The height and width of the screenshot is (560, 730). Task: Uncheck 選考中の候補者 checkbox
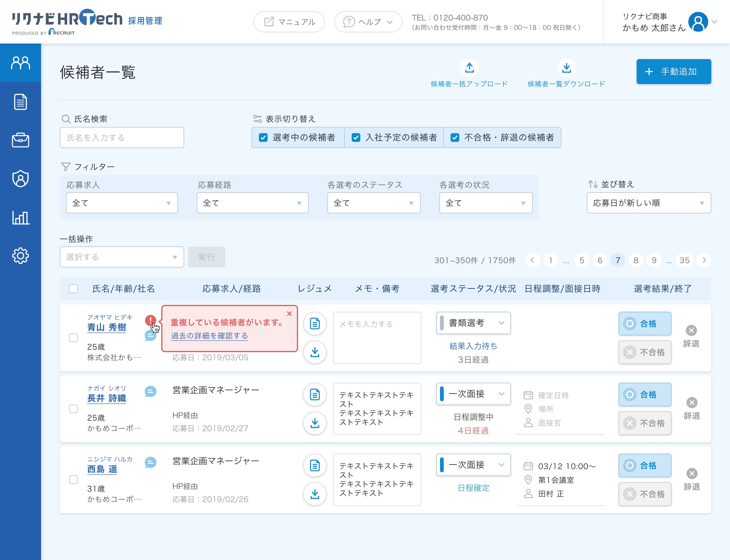click(263, 138)
